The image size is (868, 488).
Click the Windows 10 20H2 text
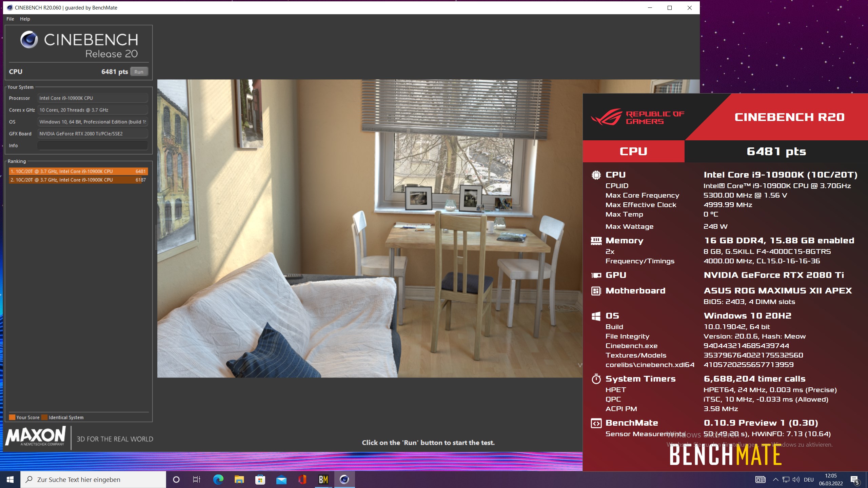click(x=747, y=316)
